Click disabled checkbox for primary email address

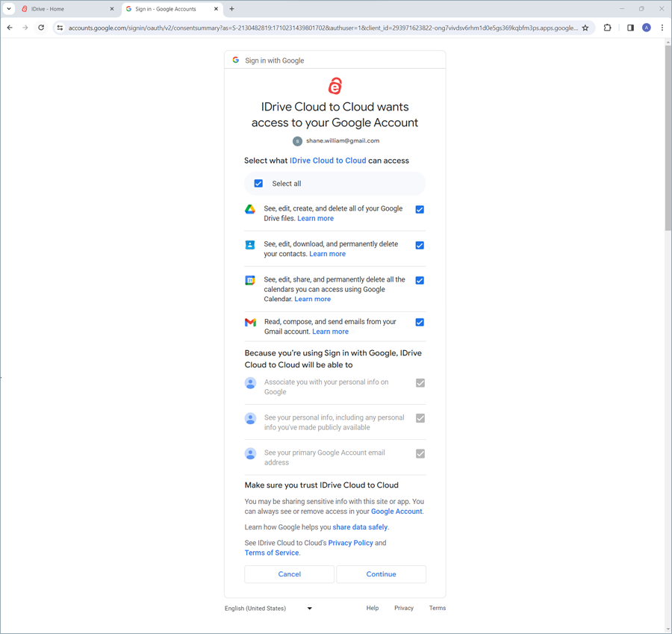pyautogui.click(x=420, y=453)
